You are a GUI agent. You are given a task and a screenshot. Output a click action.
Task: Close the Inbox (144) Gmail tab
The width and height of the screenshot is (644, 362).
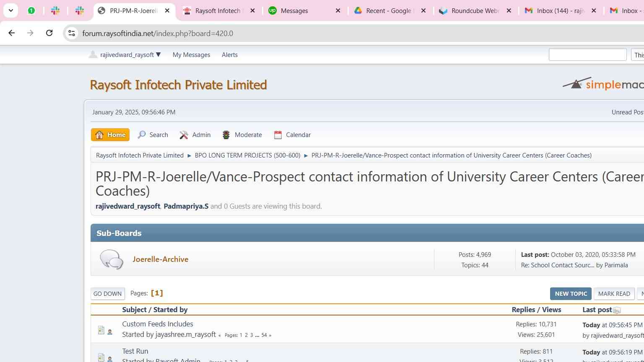594,10
